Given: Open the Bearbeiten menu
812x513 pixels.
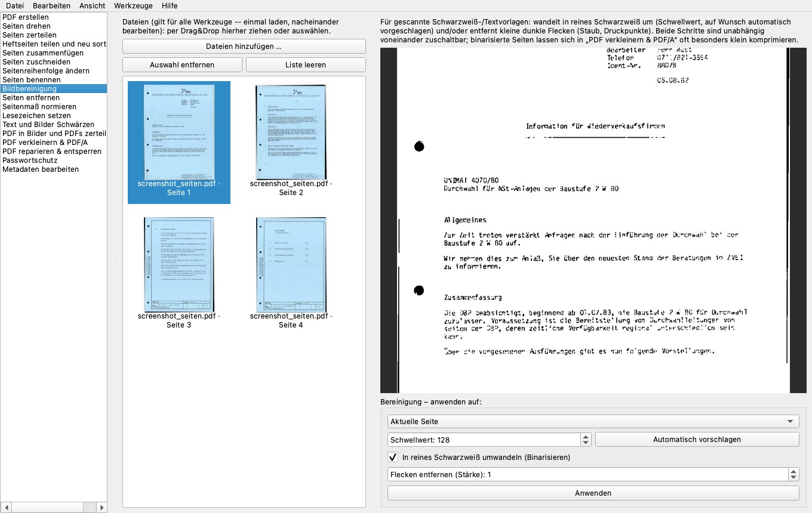Looking at the screenshot, I should 51,5.
